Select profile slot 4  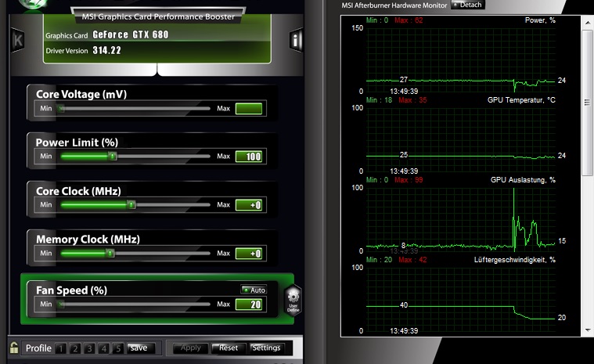[x=104, y=348]
